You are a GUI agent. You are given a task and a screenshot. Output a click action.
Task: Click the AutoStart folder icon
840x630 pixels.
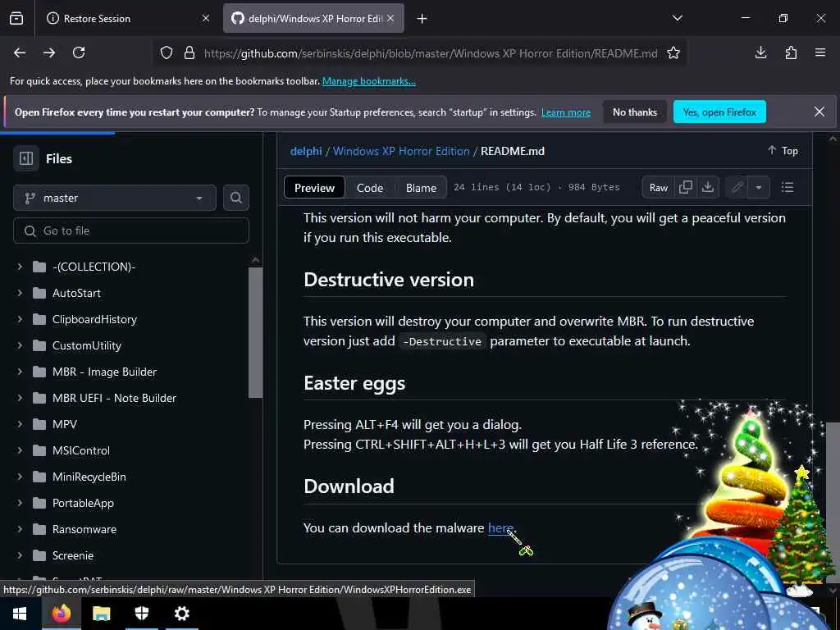click(39, 293)
